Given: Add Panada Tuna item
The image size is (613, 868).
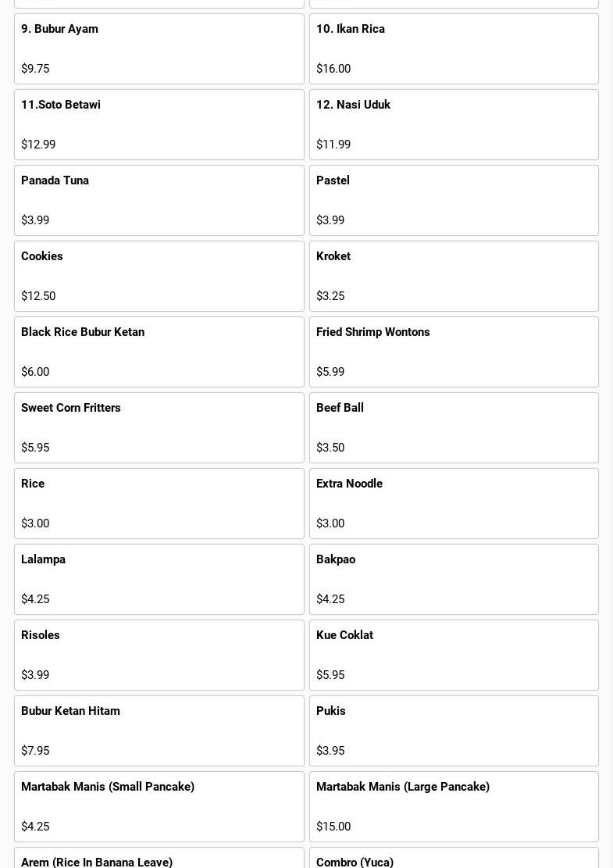Looking at the screenshot, I should [159, 200].
